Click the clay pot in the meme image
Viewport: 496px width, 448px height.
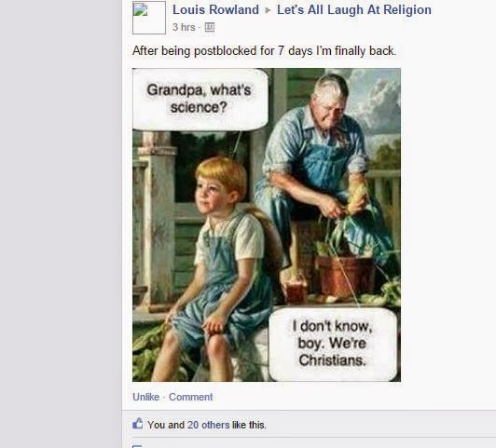(345, 275)
